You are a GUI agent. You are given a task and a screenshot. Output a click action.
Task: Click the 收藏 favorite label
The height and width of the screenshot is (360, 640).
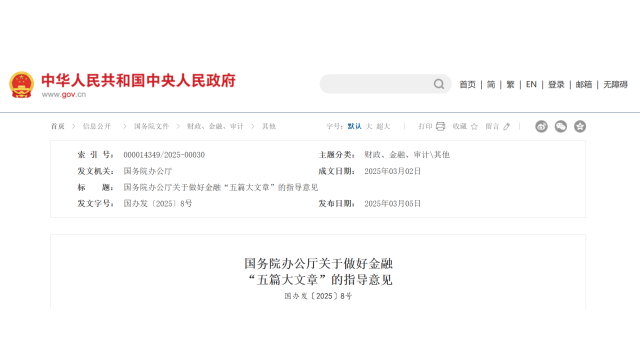point(460,127)
